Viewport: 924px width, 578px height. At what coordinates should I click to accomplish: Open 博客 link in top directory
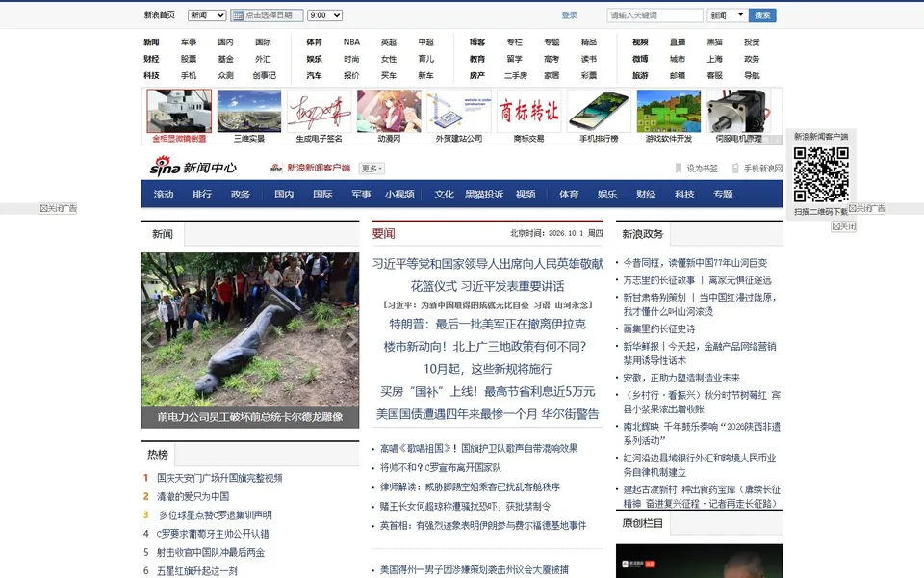[x=477, y=42]
